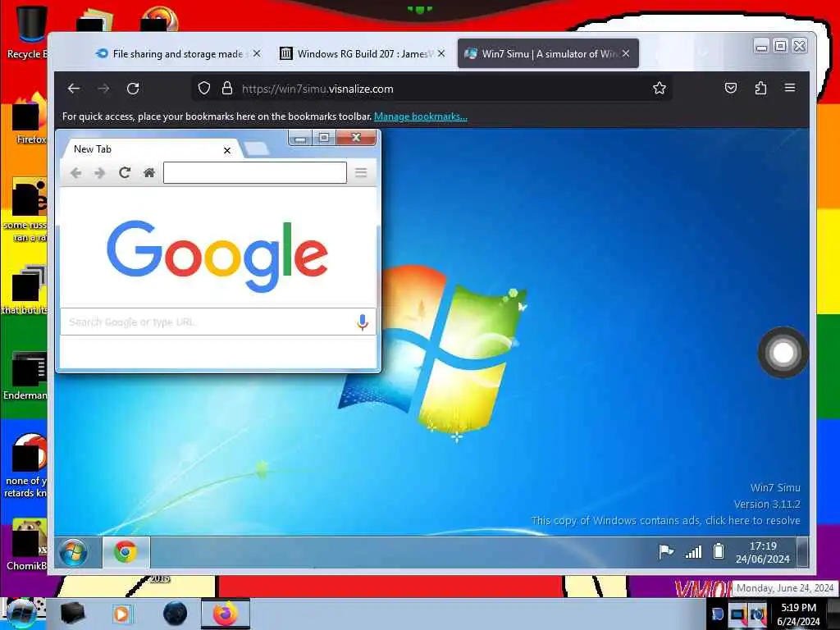Reload the Win7 Simu page in Firefox

[133, 89]
